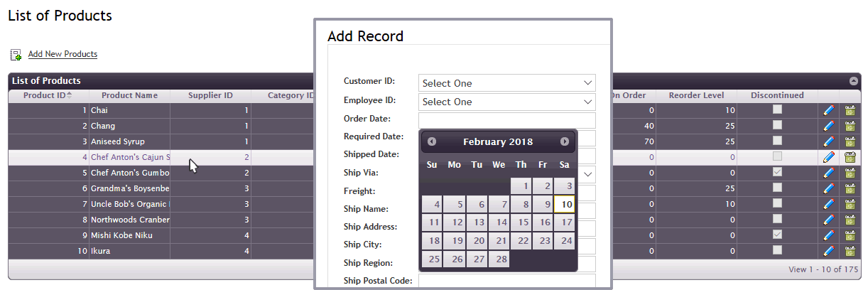Click the delete bin icon for Chang
The height and width of the screenshot is (290, 868).
(850, 126)
